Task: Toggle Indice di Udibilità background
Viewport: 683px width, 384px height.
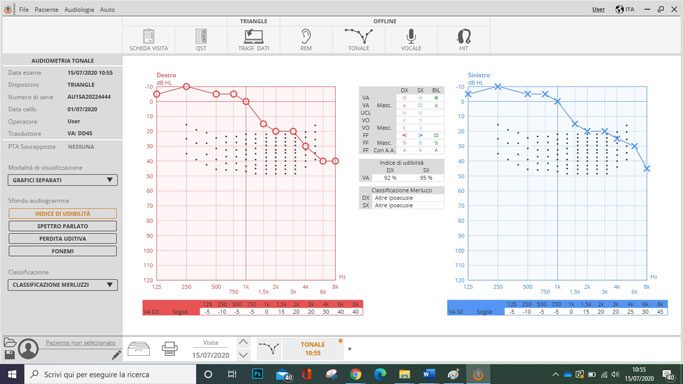Action: [x=63, y=214]
